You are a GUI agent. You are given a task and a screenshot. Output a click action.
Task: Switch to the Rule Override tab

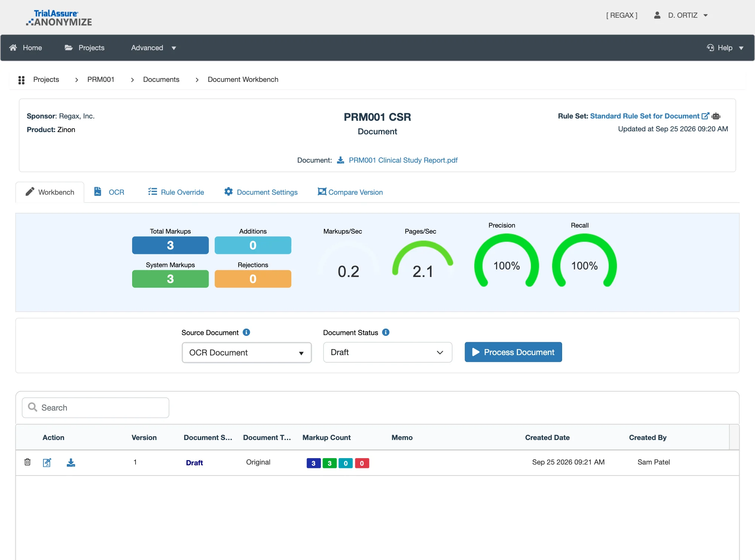click(x=176, y=192)
